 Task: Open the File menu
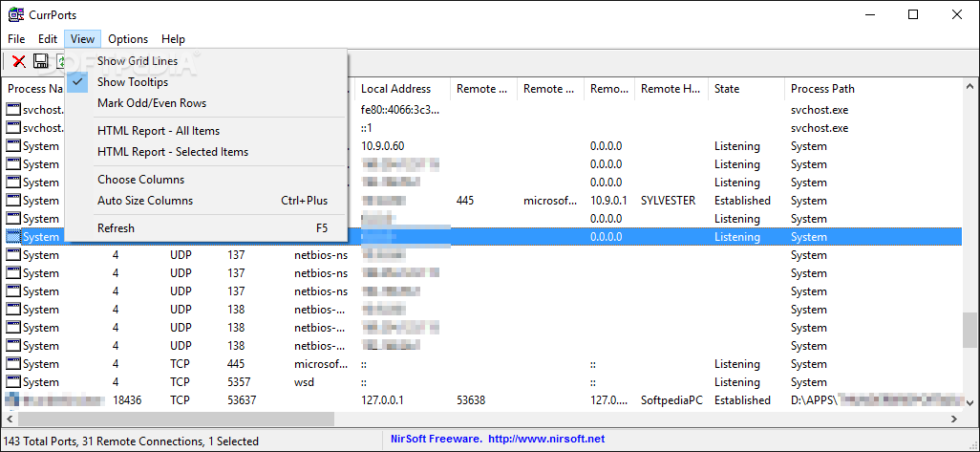(16, 39)
